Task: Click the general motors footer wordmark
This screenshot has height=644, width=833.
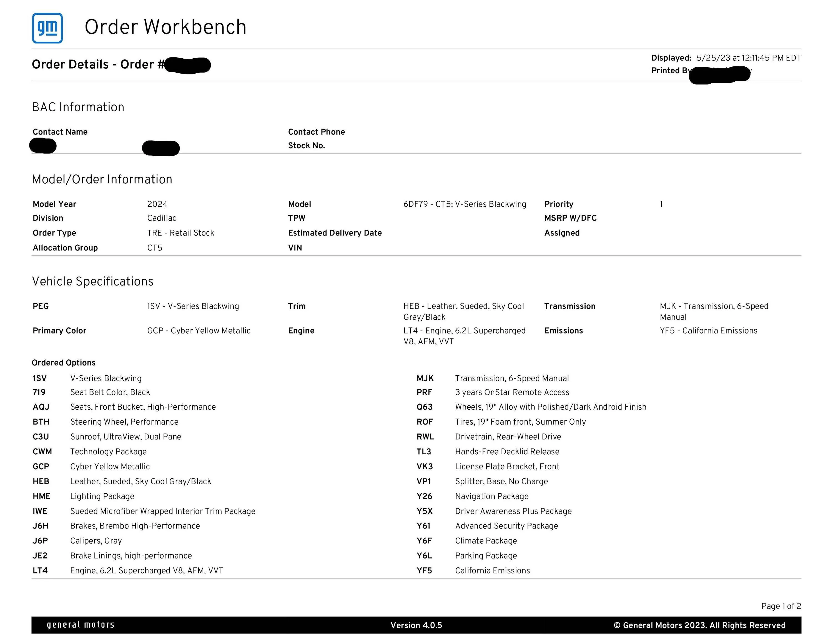Action: 81,625
